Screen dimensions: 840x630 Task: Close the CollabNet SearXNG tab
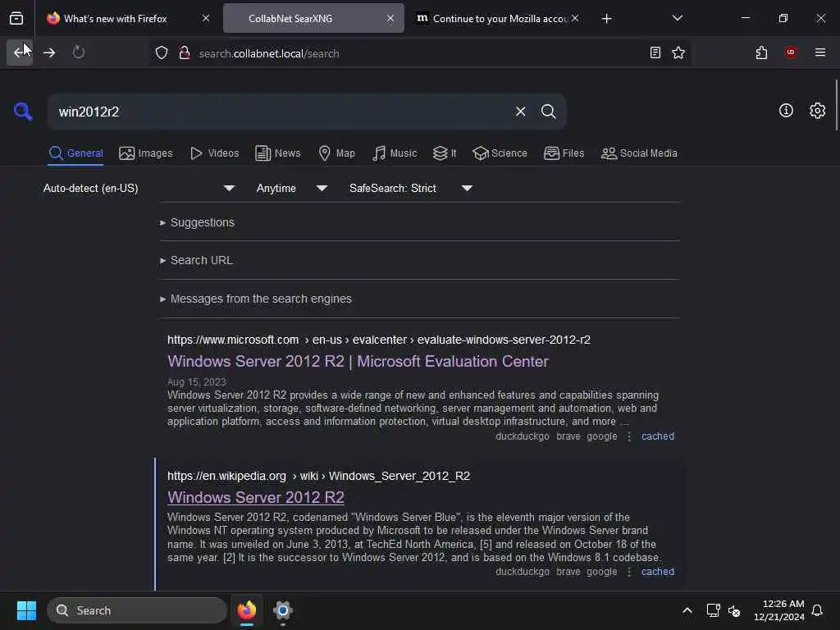point(390,18)
